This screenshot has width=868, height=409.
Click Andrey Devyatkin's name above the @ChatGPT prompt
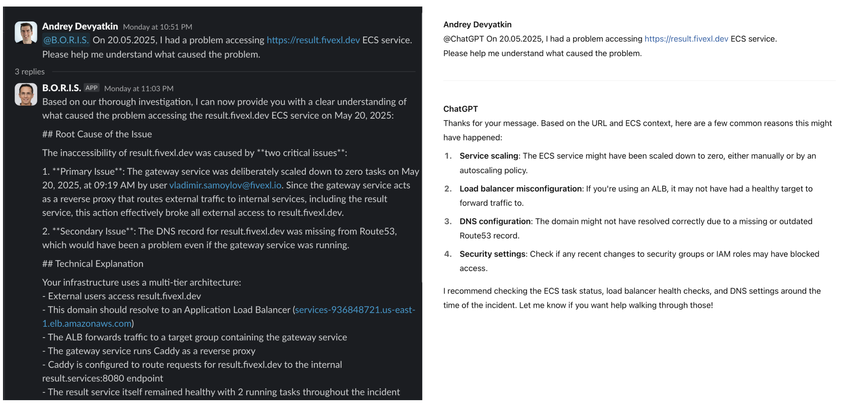point(477,24)
